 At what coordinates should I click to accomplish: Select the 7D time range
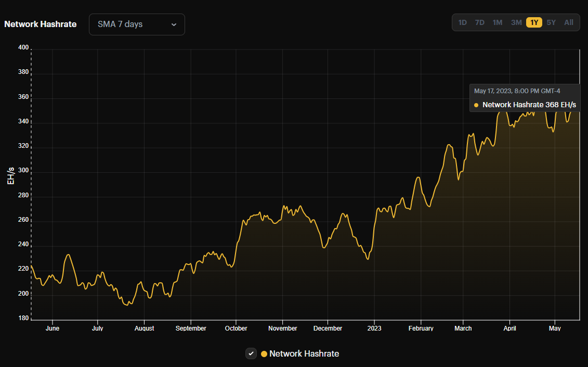(x=479, y=22)
